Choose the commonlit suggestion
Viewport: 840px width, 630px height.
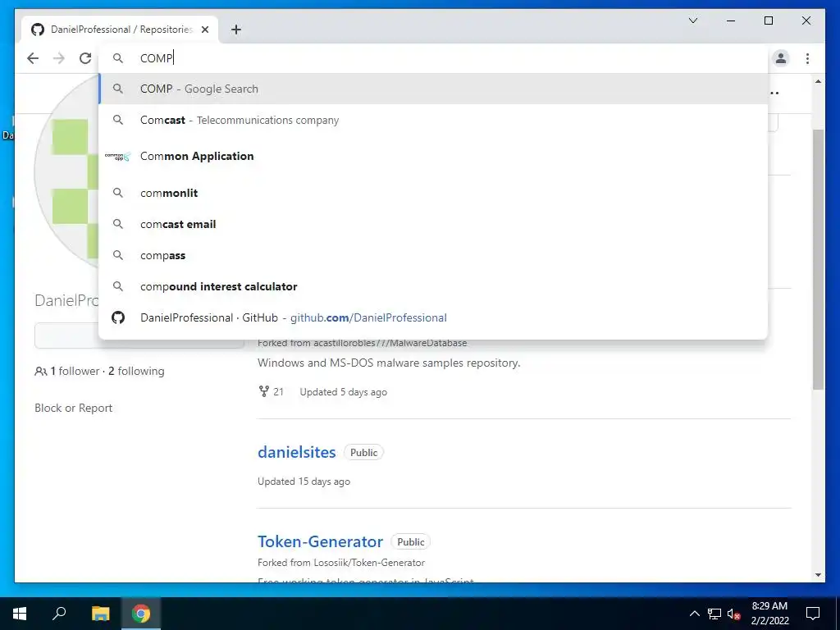point(433,193)
